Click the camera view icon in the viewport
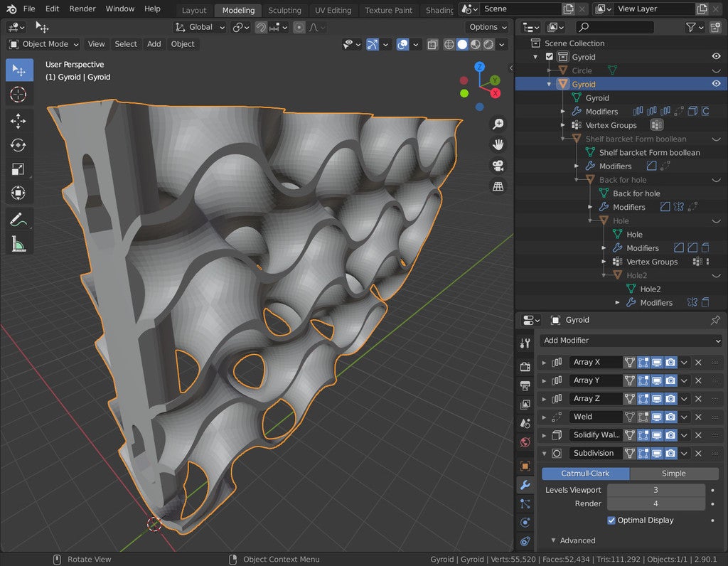 click(x=498, y=165)
